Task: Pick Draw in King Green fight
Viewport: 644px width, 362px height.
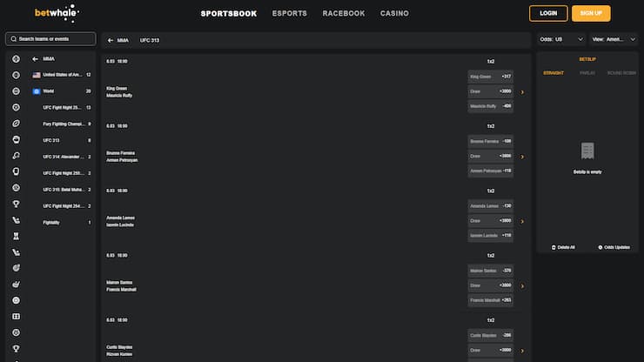Action: [x=490, y=91]
